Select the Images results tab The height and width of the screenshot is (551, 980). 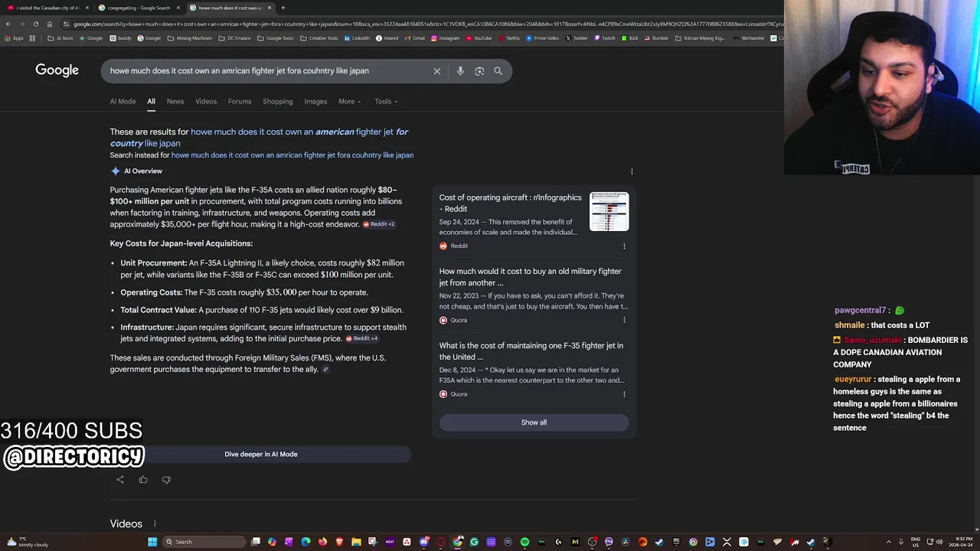(315, 101)
